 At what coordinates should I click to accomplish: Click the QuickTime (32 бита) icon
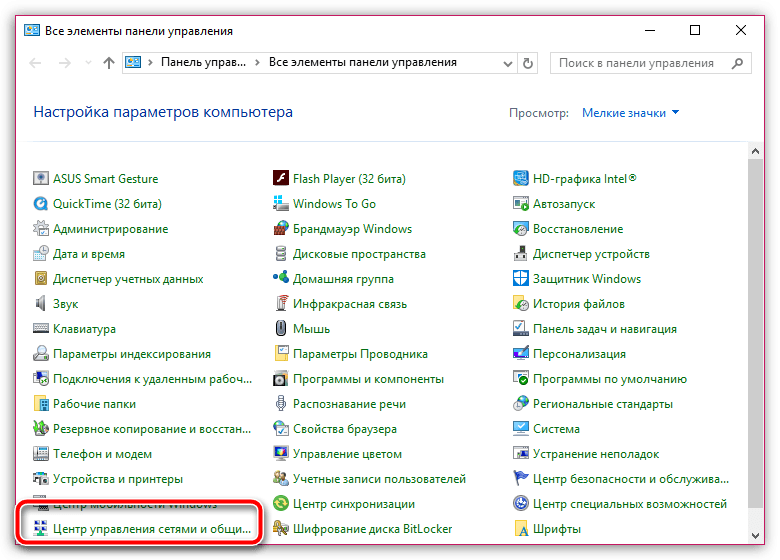point(41,203)
